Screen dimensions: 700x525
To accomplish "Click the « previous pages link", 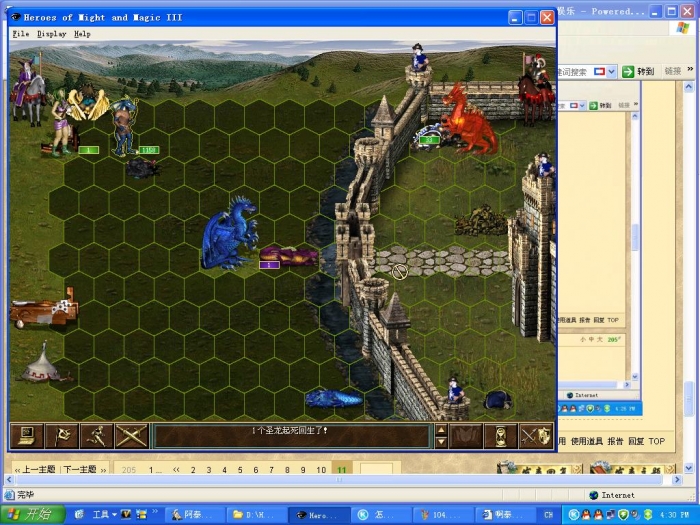I will (176, 470).
